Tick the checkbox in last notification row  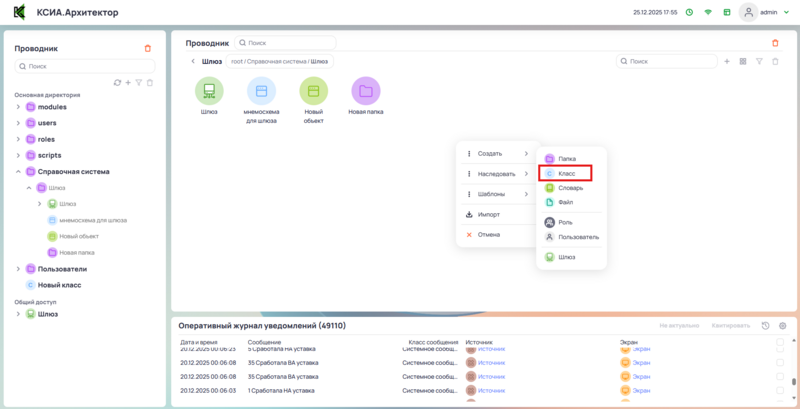tap(780, 390)
